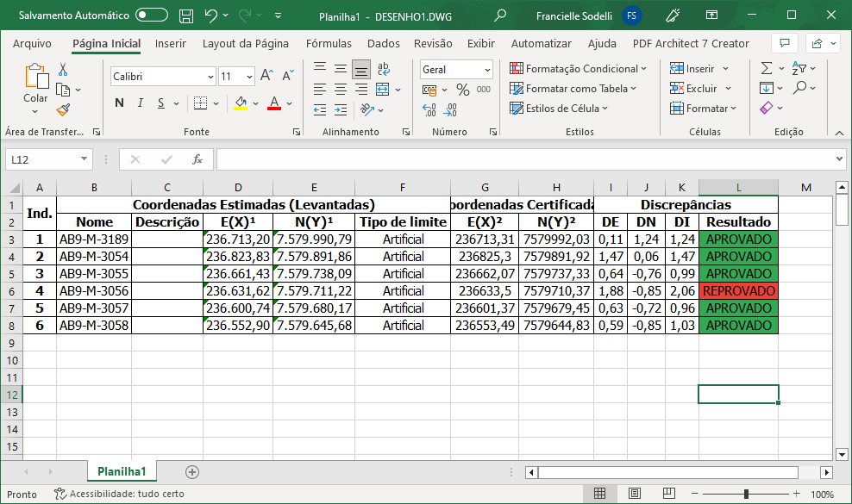Image resolution: width=852 pixels, height=504 pixels.
Task: Switch to Page Break Preview view
Action: click(x=669, y=493)
